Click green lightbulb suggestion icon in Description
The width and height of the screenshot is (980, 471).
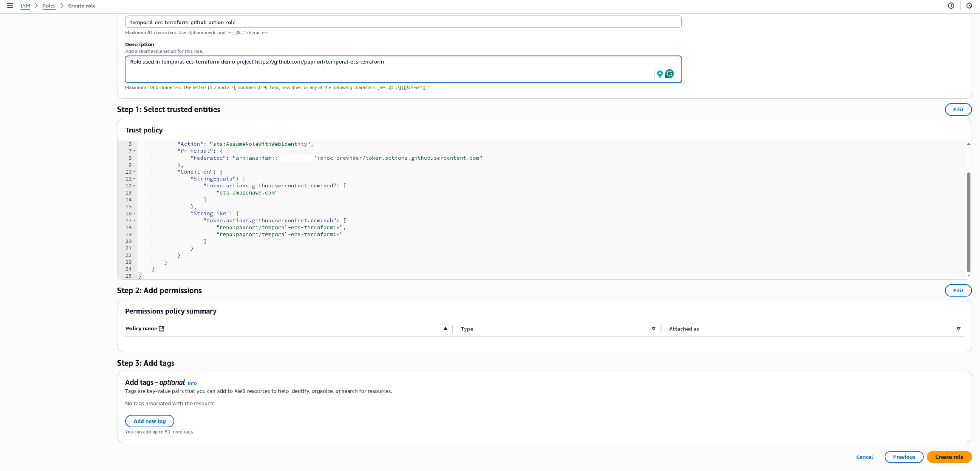660,74
